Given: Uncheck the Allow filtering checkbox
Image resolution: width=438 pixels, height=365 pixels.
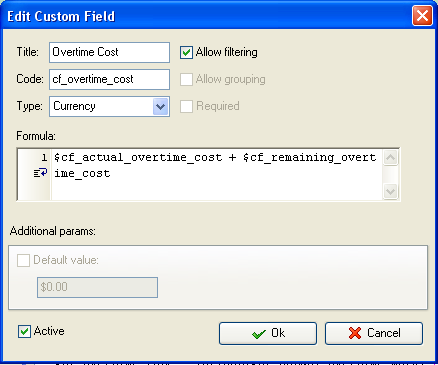Looking at the screenshot, I should click(186, 52).
